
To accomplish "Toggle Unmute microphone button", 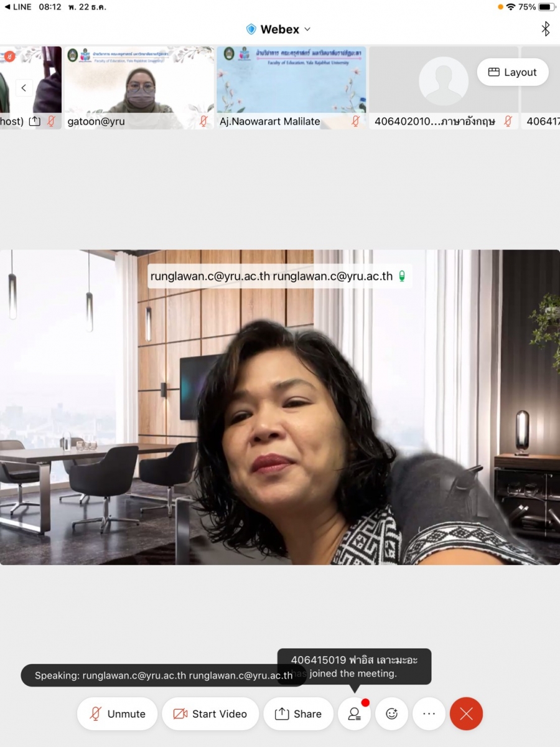I will pos(118,714).
